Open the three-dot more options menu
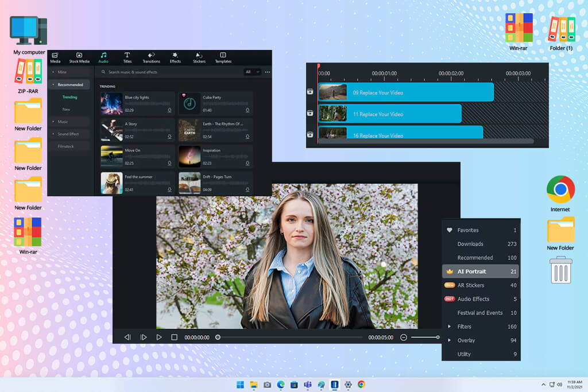This screenshot has width=588, height=392. click(268, 72)
